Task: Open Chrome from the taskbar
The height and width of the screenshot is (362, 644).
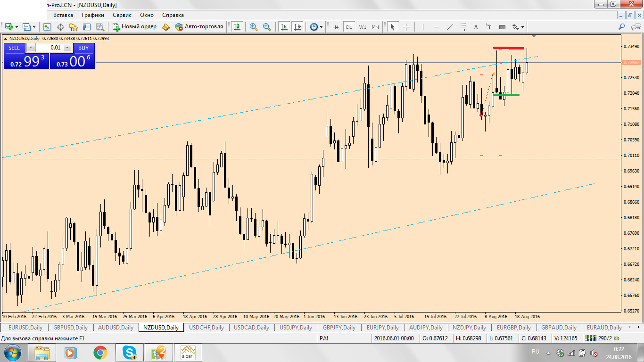Action: [x=100, y=353]
